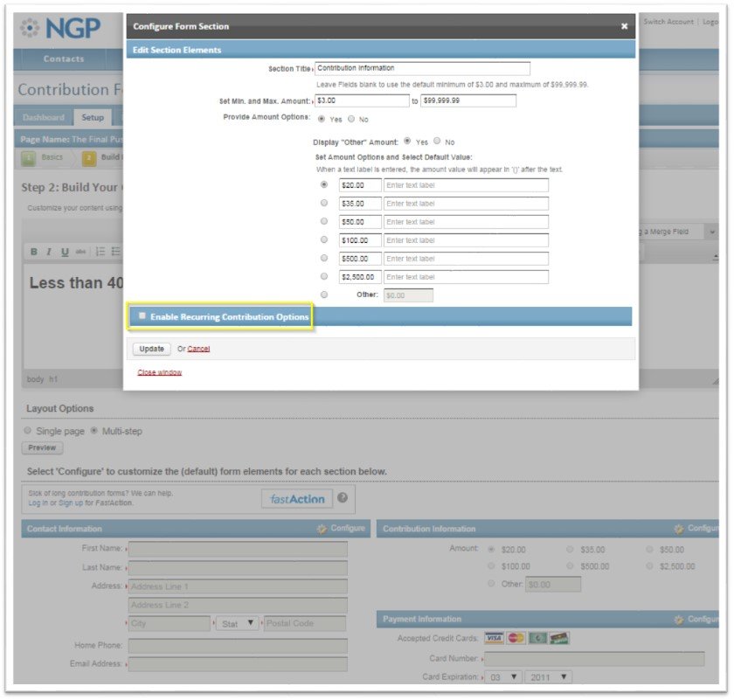Click the fastAction help question icon

click(343, 498)
